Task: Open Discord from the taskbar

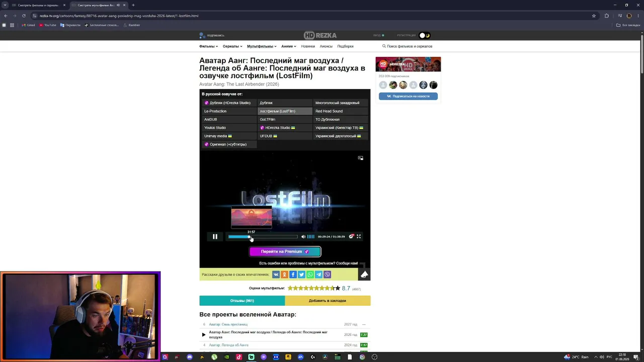Action: tap(190, 357)
